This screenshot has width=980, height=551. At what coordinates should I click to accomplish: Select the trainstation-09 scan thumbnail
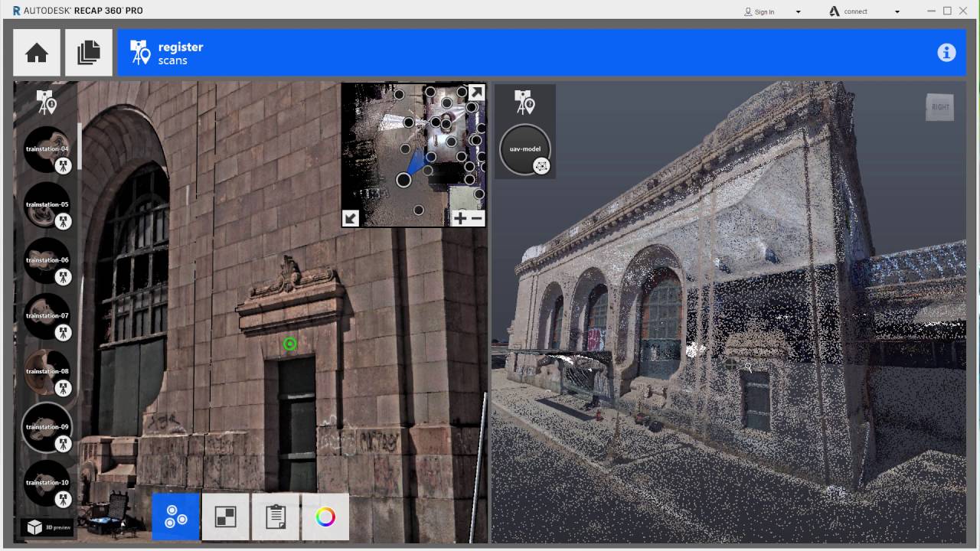[x=47, y=427]
